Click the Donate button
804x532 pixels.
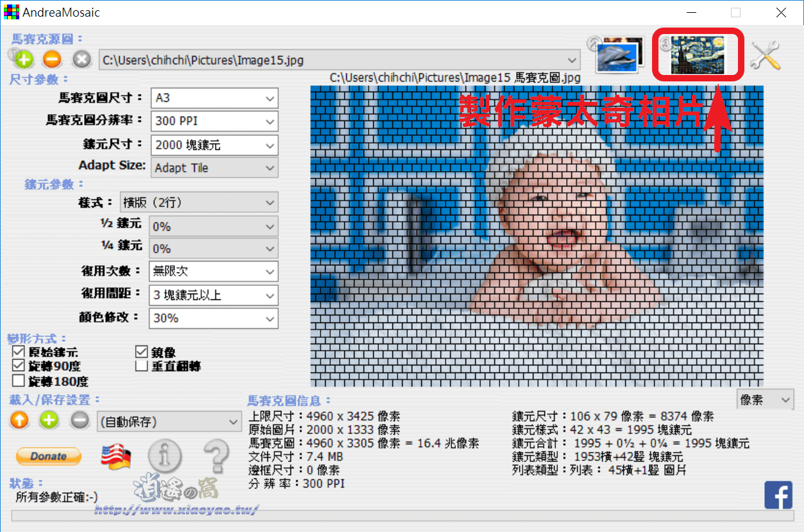[49, 456]
